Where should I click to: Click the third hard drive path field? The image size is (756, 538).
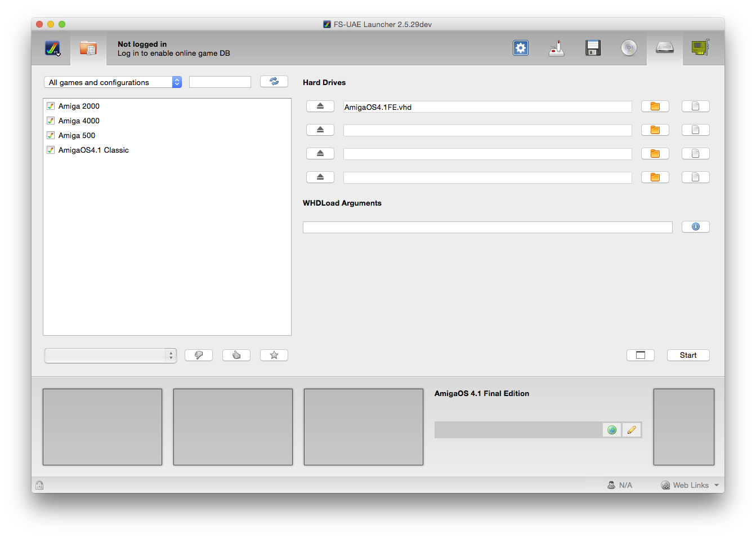pyautogui.click(x=487, y=154)
